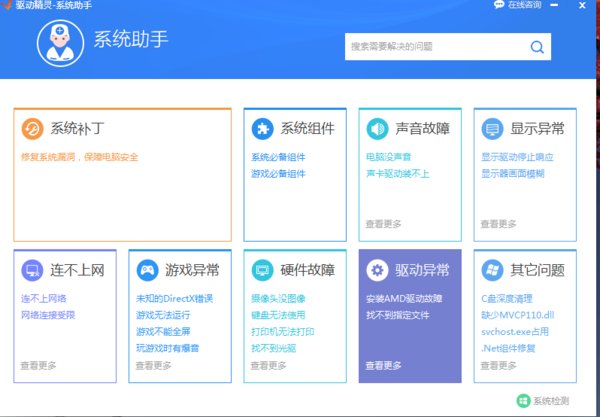Click 查看更多 in 连不上网 card

tap(38, 366)
